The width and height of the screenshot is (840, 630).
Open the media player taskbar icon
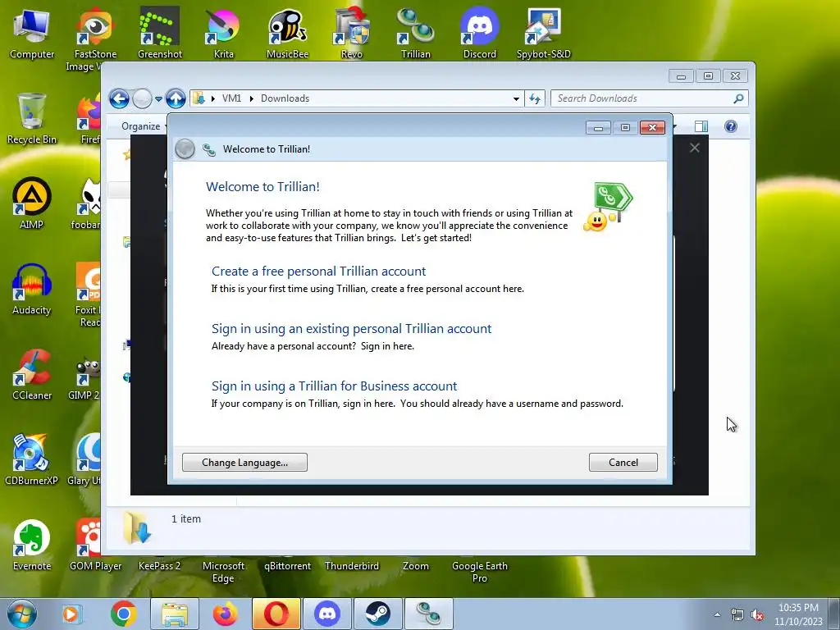click(x=71, y=614)
